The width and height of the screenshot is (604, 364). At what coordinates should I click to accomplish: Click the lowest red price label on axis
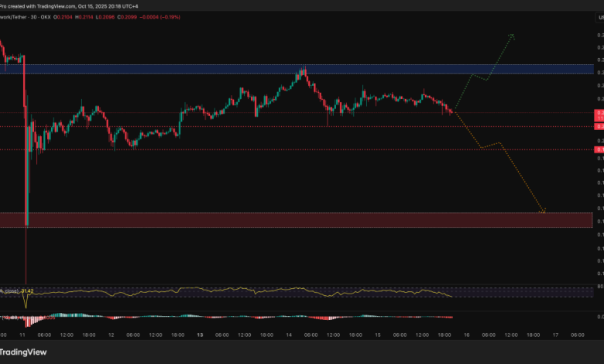599,149
